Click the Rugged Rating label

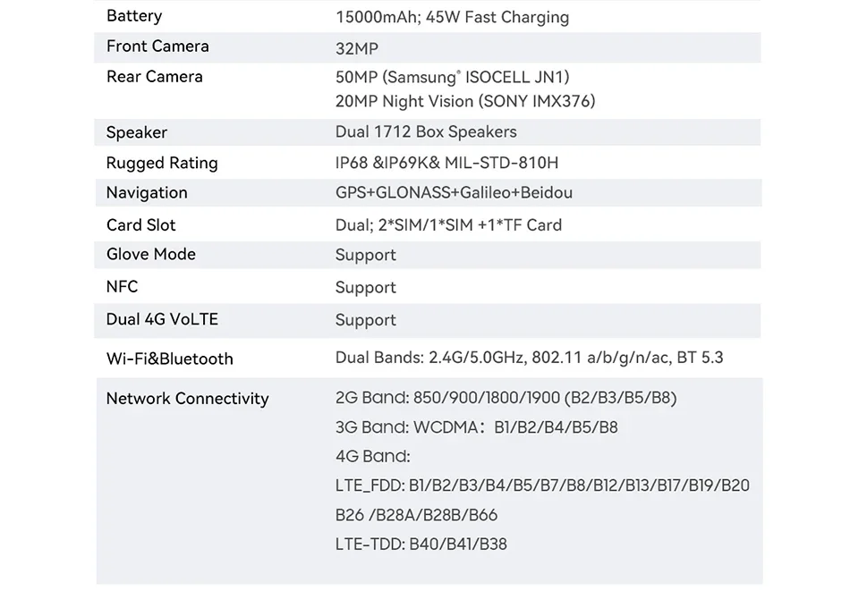[x=162, y=163]
